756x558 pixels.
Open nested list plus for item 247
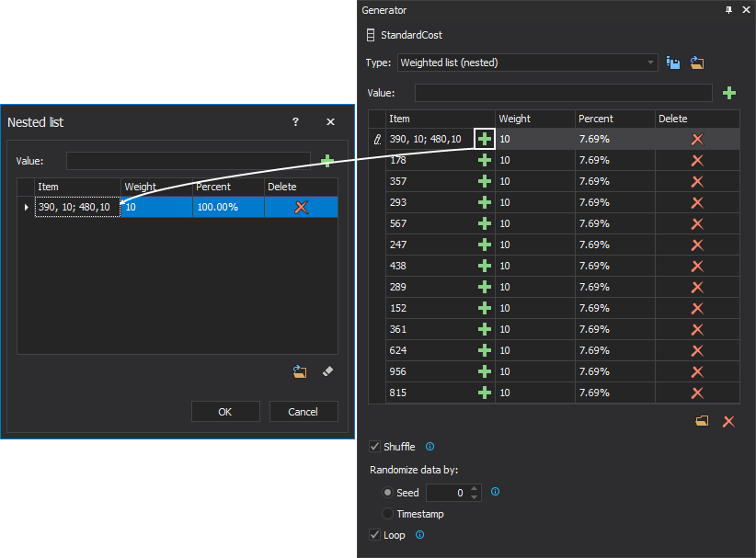pos(484,245)
